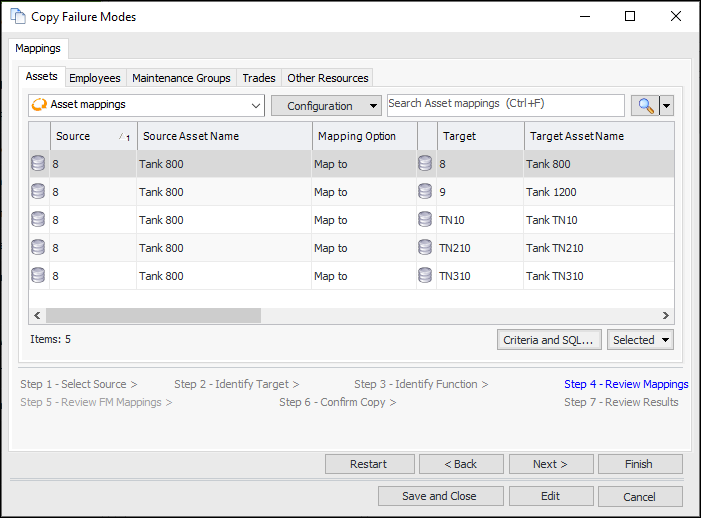Click the Search Asset mappings input field

coord(504,104)
